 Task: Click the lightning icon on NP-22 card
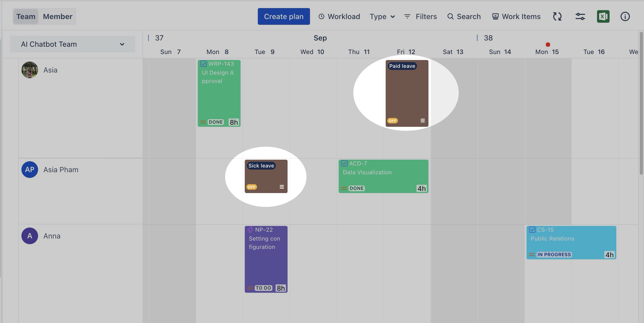click(251, 230)
